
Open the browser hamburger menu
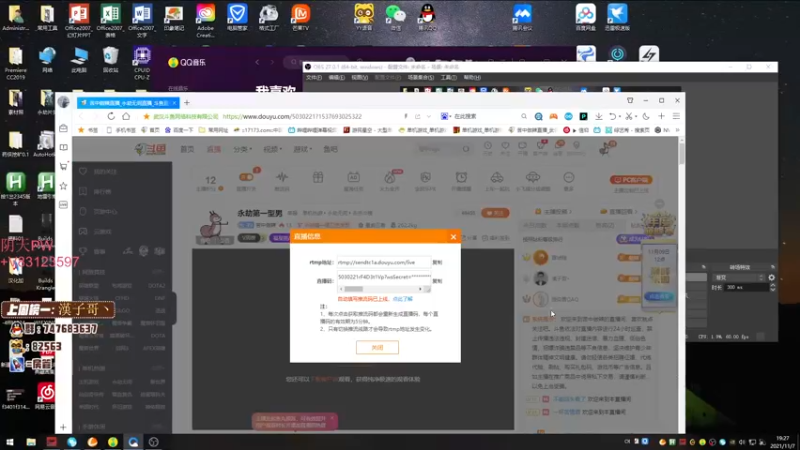(676, 116)
